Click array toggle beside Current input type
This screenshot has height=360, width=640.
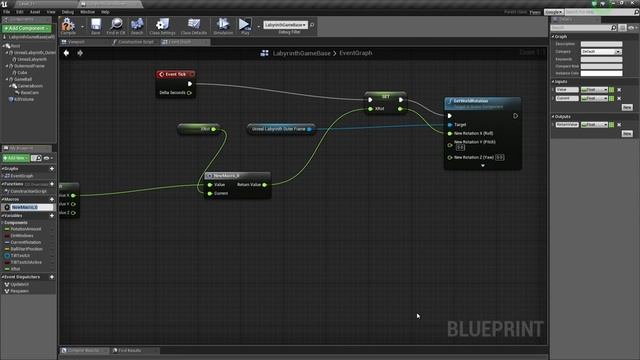click(611, 98)
